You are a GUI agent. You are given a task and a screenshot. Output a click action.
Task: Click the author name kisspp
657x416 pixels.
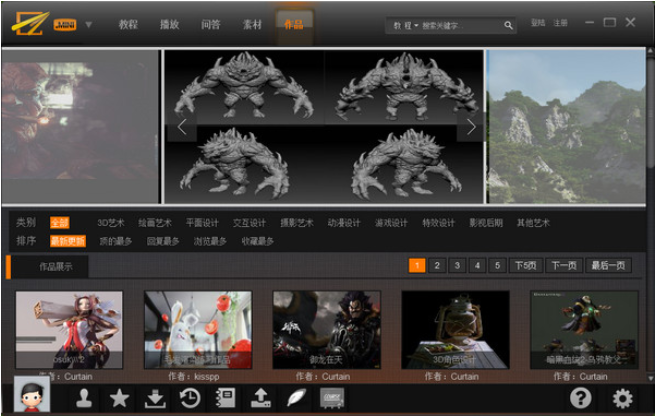click(x=207, y=377)
